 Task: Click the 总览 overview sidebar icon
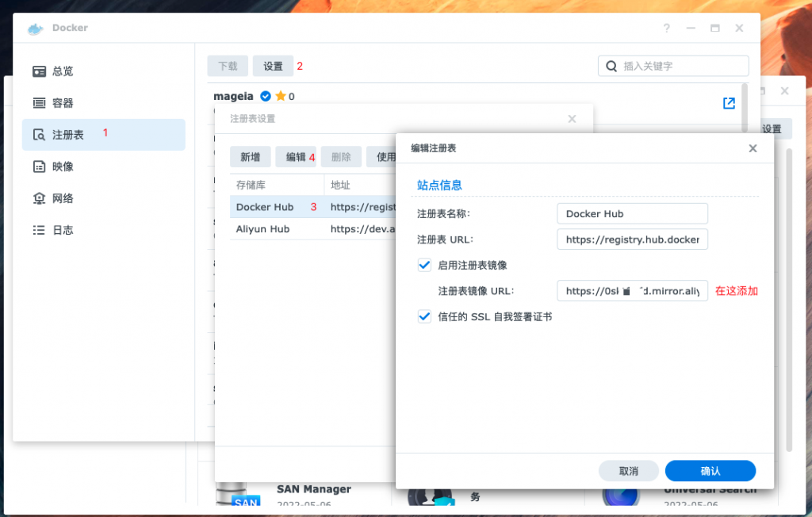(x=40, y=71)
